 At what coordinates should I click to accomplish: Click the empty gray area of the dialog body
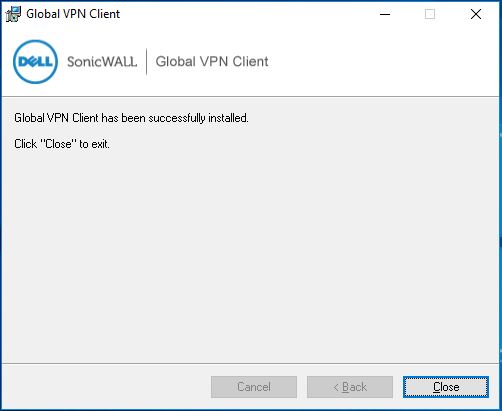pos(250,253)
